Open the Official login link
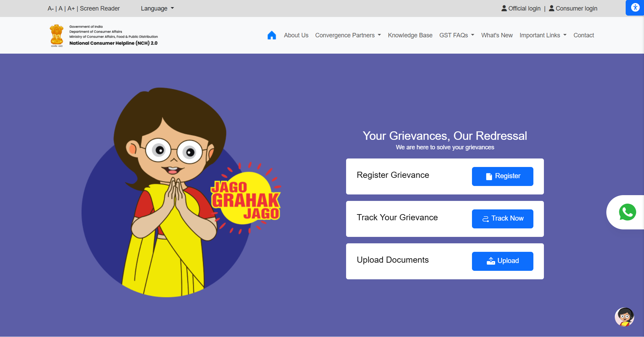Screen dimensions: 644x337 (521, 8)
